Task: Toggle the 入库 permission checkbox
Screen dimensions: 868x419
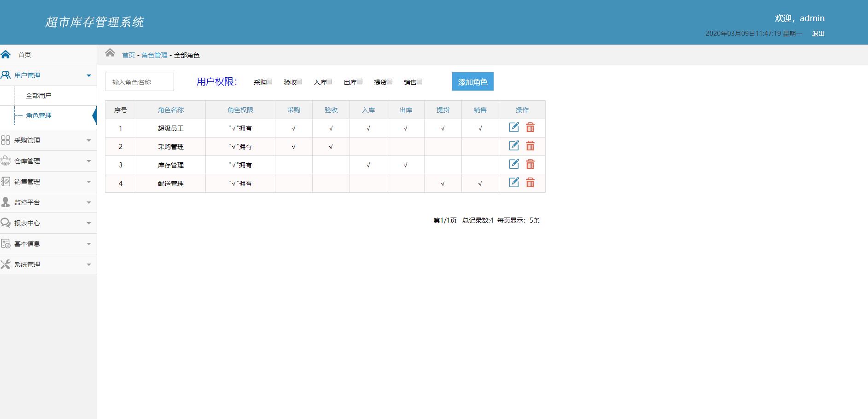Action: (330, 81)
